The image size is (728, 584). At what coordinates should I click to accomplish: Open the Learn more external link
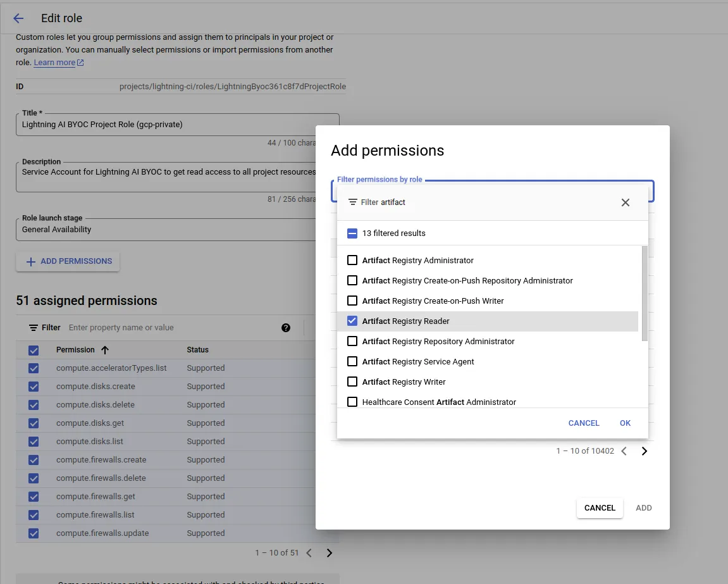click(x=58, y=62)
